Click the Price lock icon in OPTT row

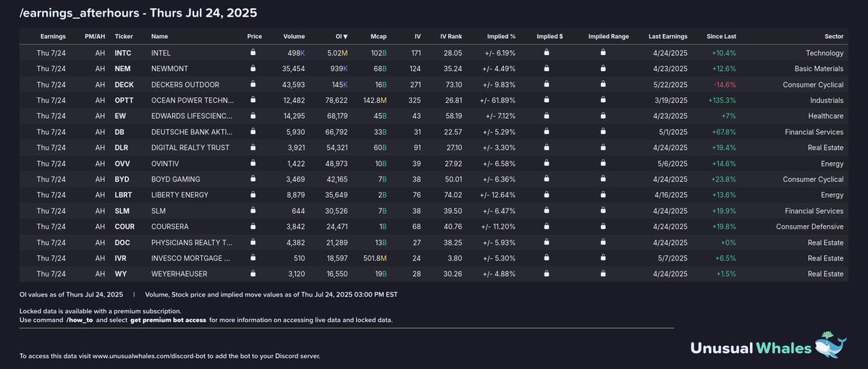point(253,100)
